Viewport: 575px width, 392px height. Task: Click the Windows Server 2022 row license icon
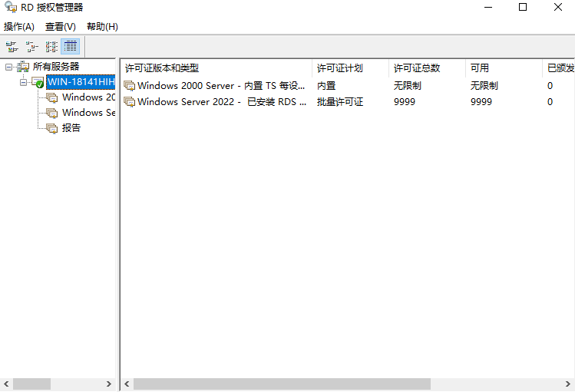pyautogui.click(x=130, y=101)
